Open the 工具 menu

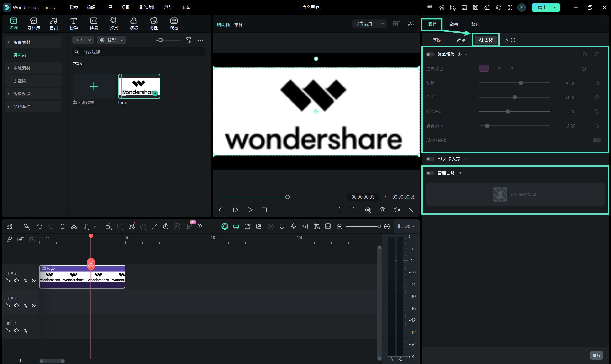[108, 7]
